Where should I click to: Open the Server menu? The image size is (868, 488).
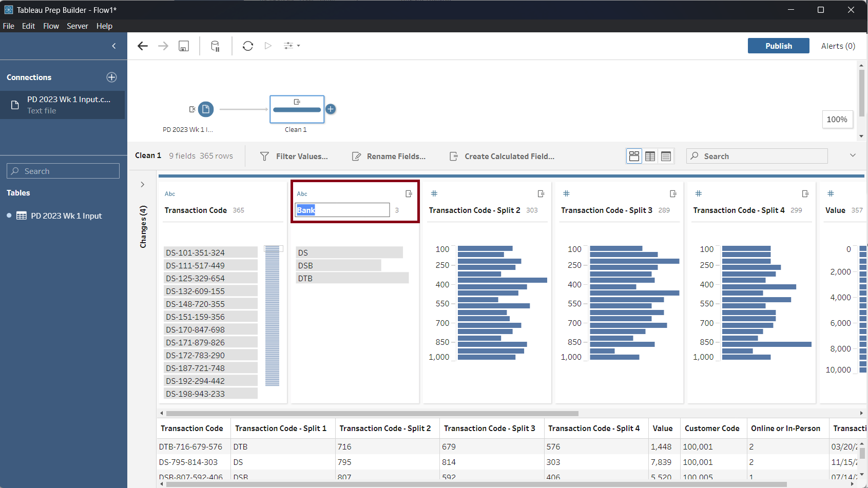[x=78, y=26]
